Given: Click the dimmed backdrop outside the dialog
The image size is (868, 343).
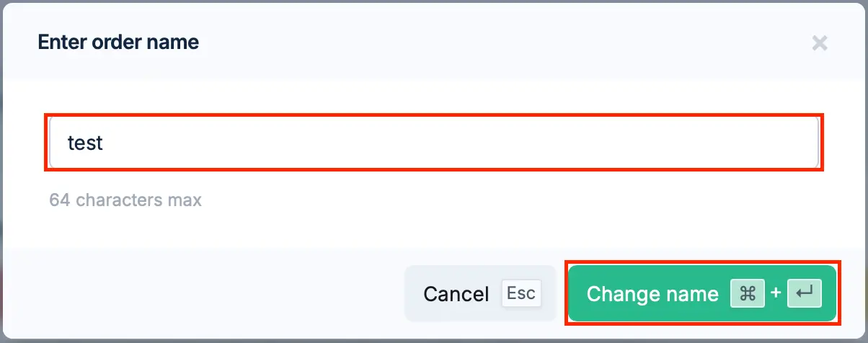Looking at the screenshot, I should (2, 171).
